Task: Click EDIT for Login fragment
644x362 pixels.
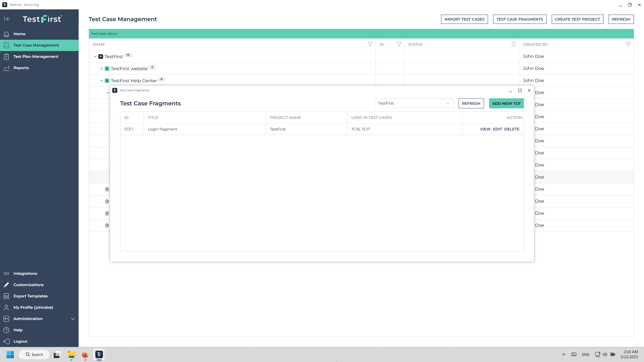Action: pos(497,129)
